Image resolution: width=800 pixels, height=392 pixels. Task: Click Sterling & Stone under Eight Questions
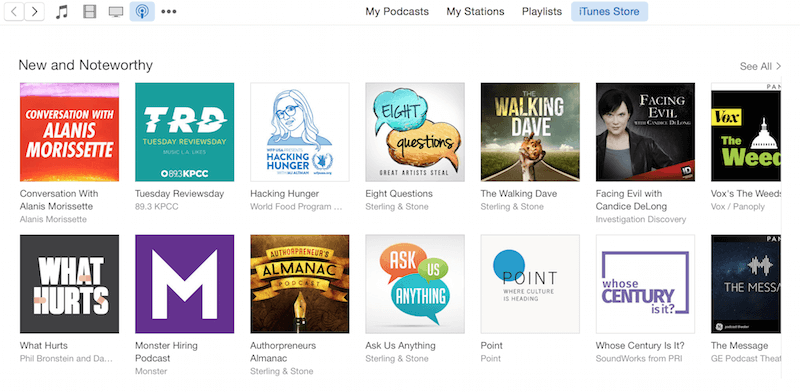click(397, 207)
